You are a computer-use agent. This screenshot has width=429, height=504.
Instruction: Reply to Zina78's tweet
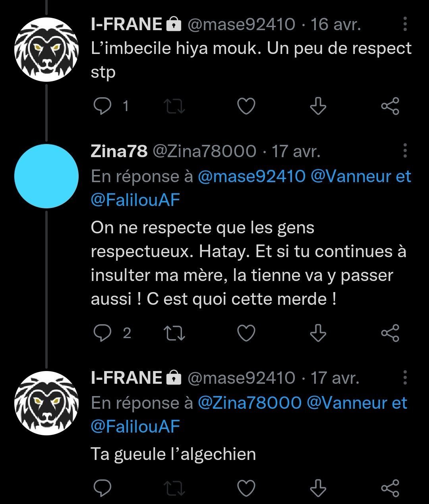[x=102, y=333]
